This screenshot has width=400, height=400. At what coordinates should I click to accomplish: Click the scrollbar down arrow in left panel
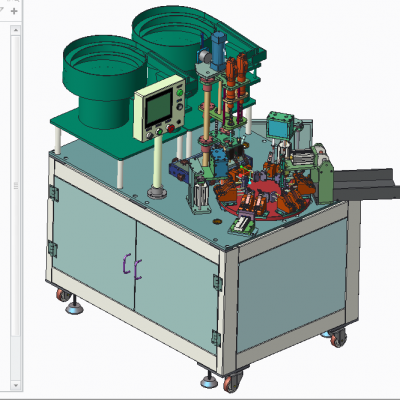click(x=16, y=385)
